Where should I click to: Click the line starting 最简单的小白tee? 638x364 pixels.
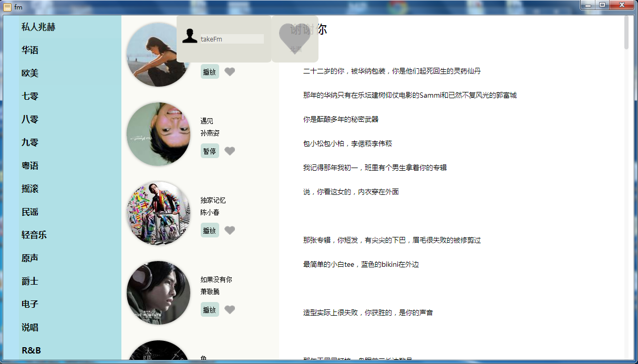(x=361, y=264)
